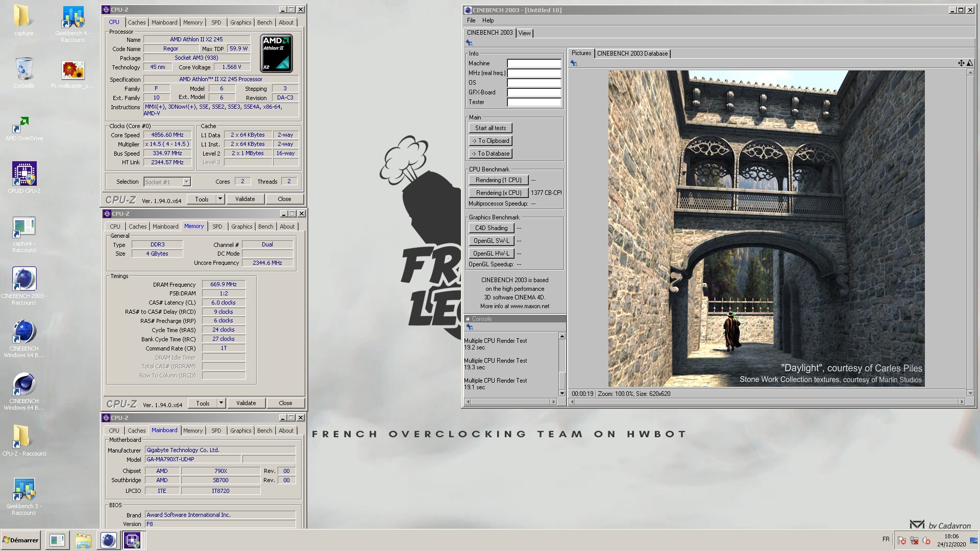Screen dimensions: 980x551
Task: Open the CPUID CPU-Z desktop shortcut
Action: (24, 178)
